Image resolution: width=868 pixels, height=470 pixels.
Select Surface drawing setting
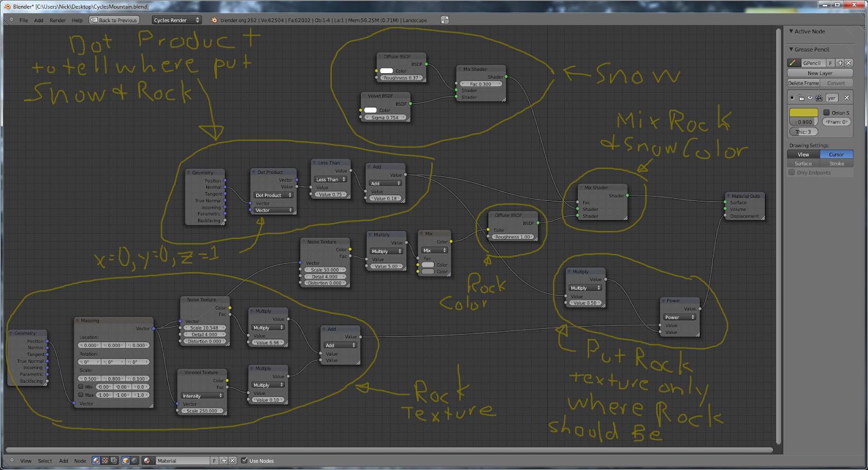(803, 163)
